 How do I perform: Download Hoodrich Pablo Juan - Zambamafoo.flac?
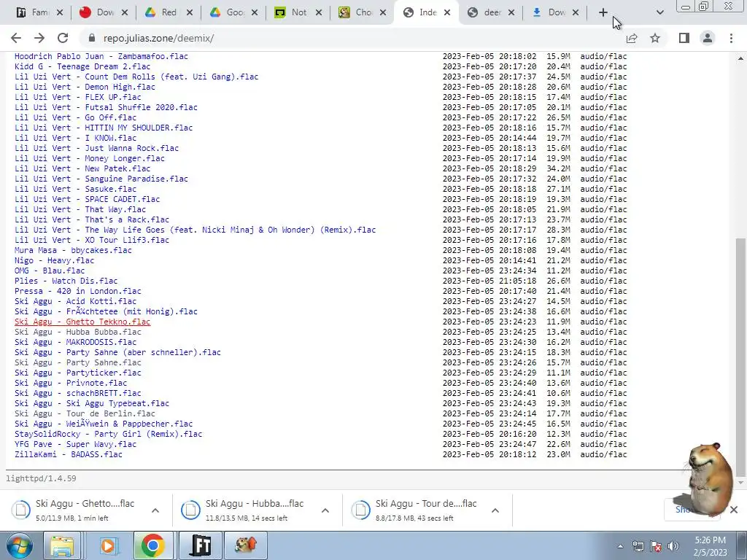(x=101, y=56)
